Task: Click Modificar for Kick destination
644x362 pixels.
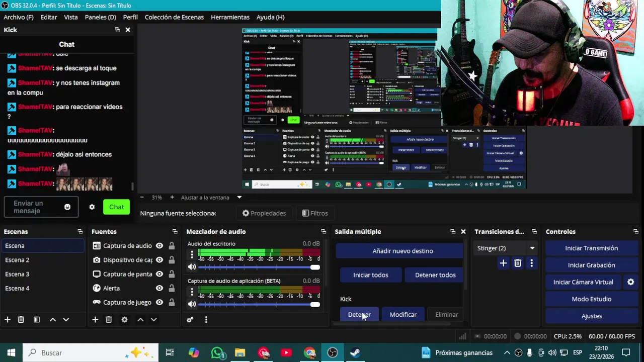Action: click(x=403, y=315)
